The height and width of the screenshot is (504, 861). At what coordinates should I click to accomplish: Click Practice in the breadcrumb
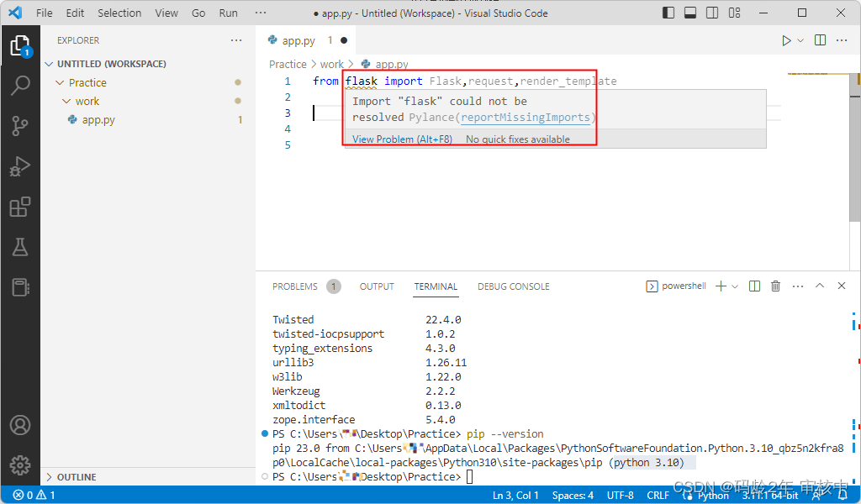point(288,64)
